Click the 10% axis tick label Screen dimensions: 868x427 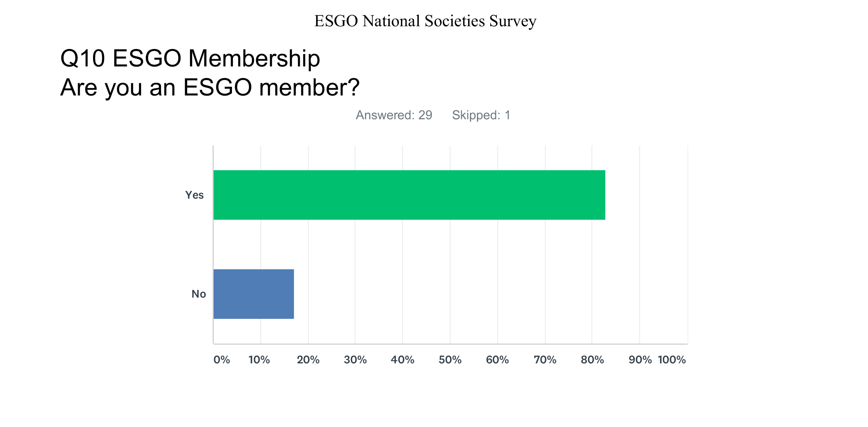click(259, 360)
